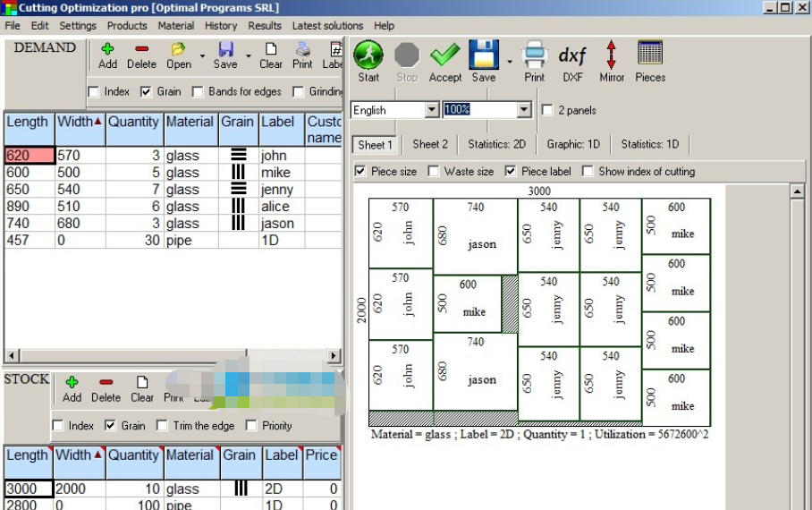Image resolution: width=812 pixels, height=510 pixels.
Task: Enable the Waste size checkbox
Action: [x=434, y=171]
